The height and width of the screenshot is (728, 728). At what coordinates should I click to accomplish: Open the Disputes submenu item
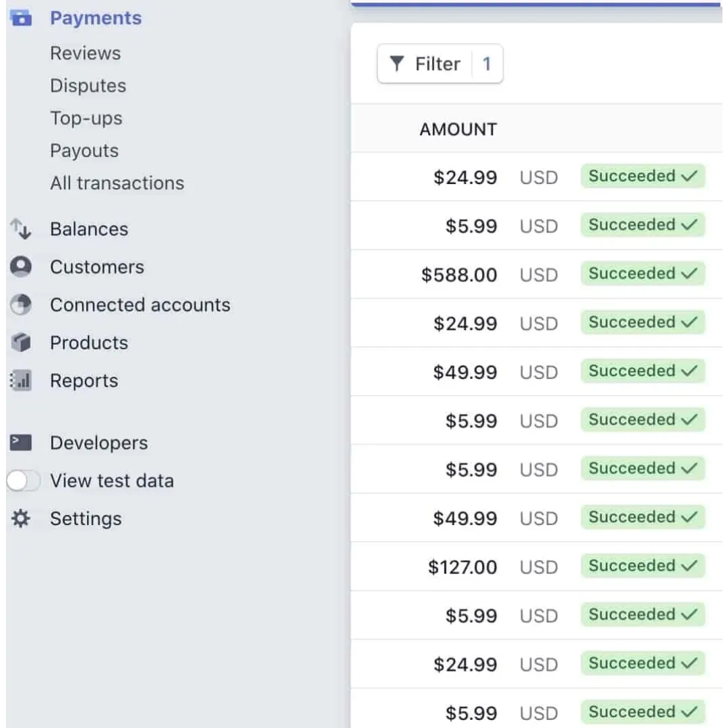(x=88, y=86)
